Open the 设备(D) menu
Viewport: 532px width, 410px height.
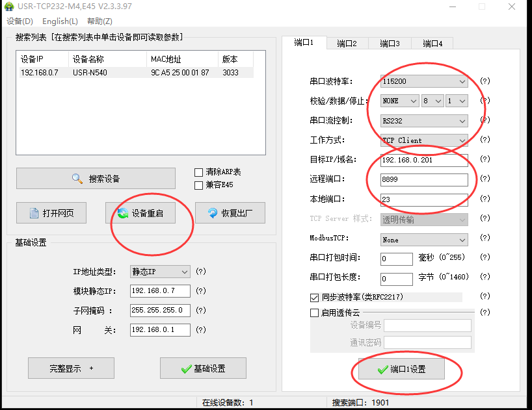(x=20, y=21)
